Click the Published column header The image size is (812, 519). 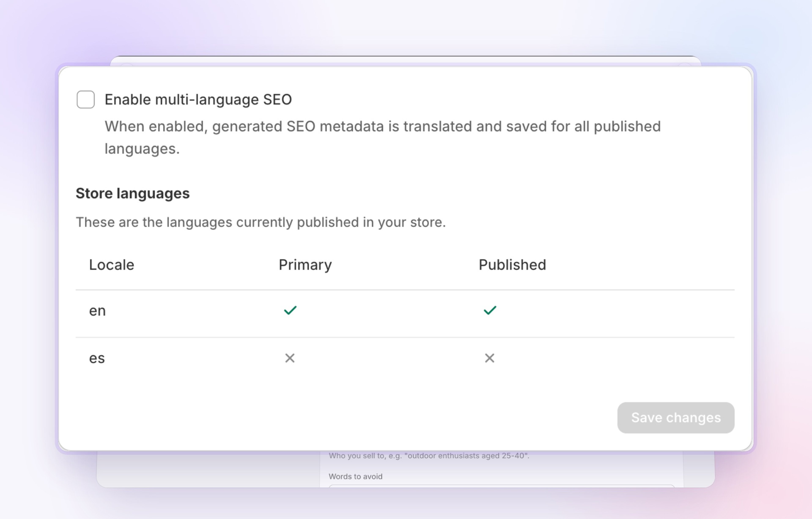point(512,265)
